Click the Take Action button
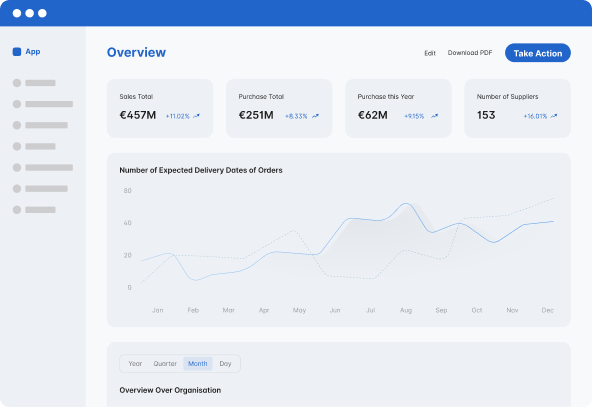The height and width of the screenshot is (407, 592). pyautogui.click(x=538, y=53)
